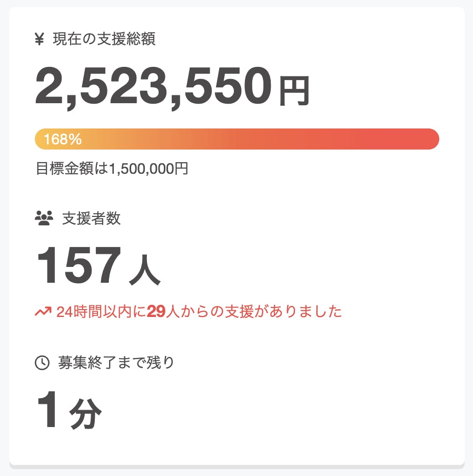Select the 支援者数 label

pyautogui.click(x=92, y=219)
